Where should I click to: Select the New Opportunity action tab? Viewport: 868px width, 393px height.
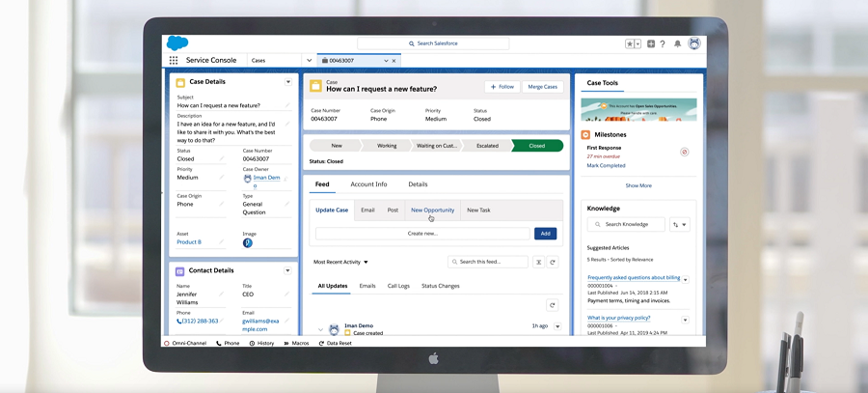[432, 210]
